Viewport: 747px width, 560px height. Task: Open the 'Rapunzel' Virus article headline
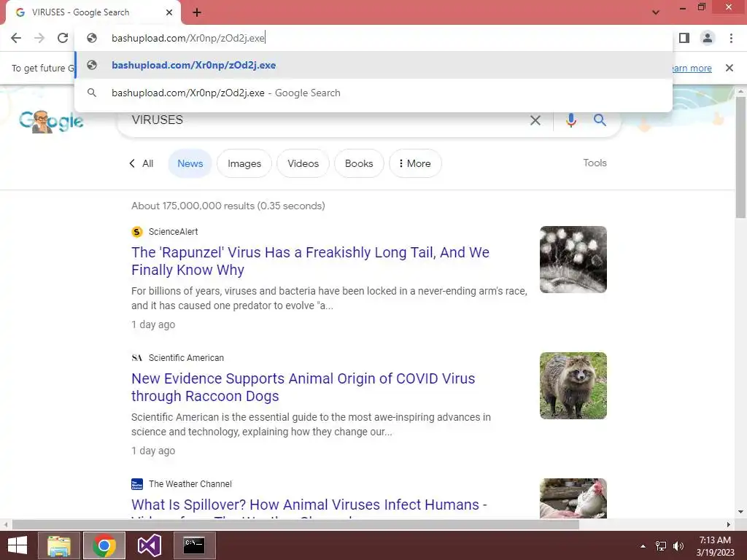tap(310, 261)
